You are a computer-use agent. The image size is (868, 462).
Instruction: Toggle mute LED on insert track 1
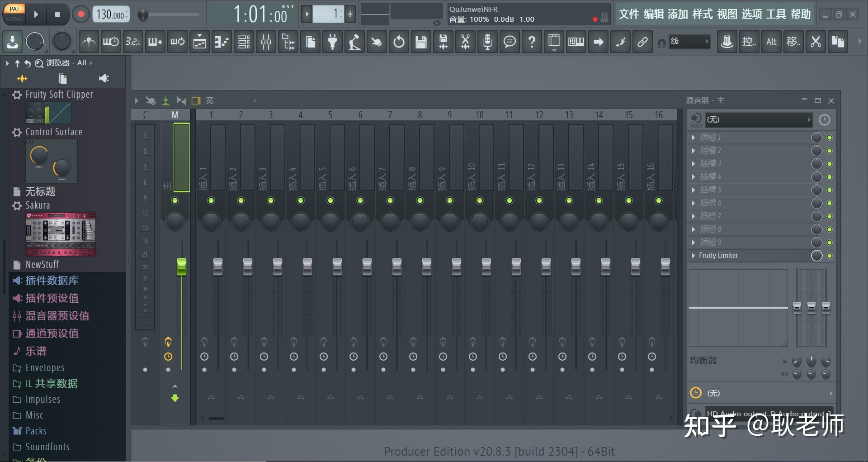[x=211, y=200]
